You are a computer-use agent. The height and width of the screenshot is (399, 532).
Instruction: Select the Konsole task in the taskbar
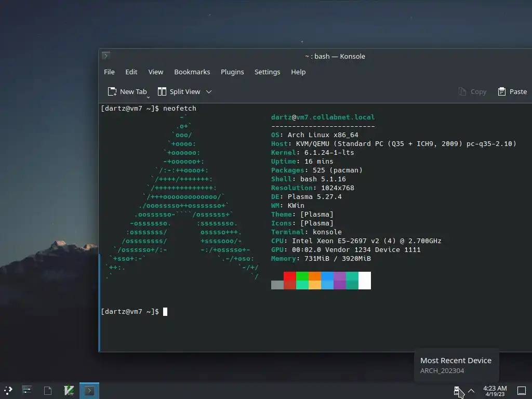(89, 391)
